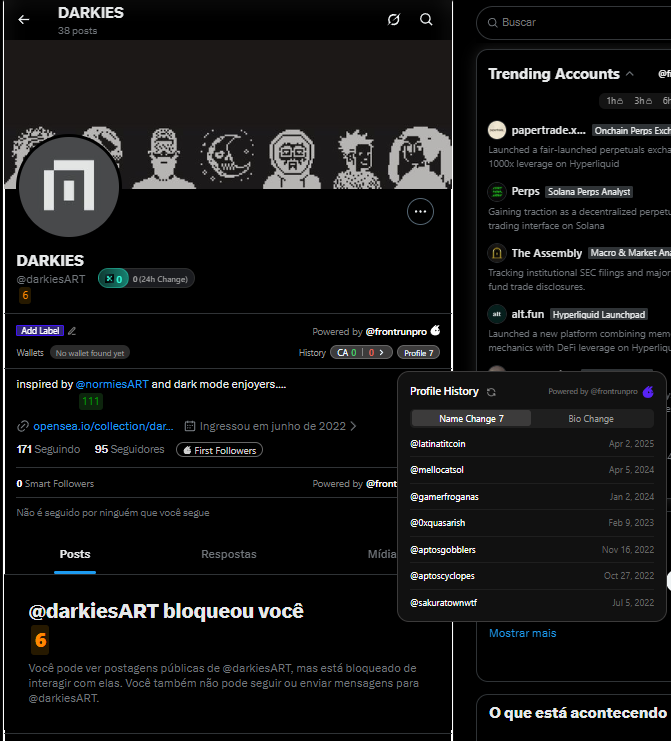Click @gamerfroganas history entry
Screen dimensions: 671x741
(444, 497)
